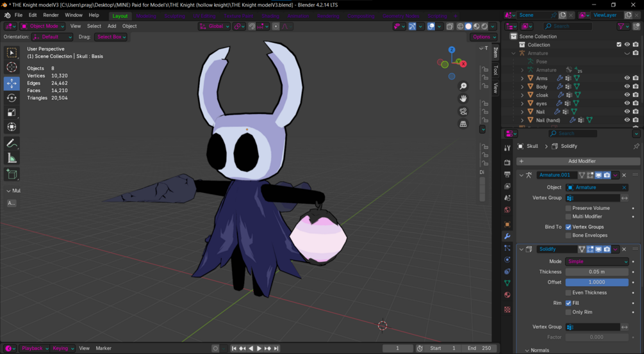Toggle cloak visibility eye icon
The height and width of the screenshot is (354, 644).
click(x=627, y=95)
